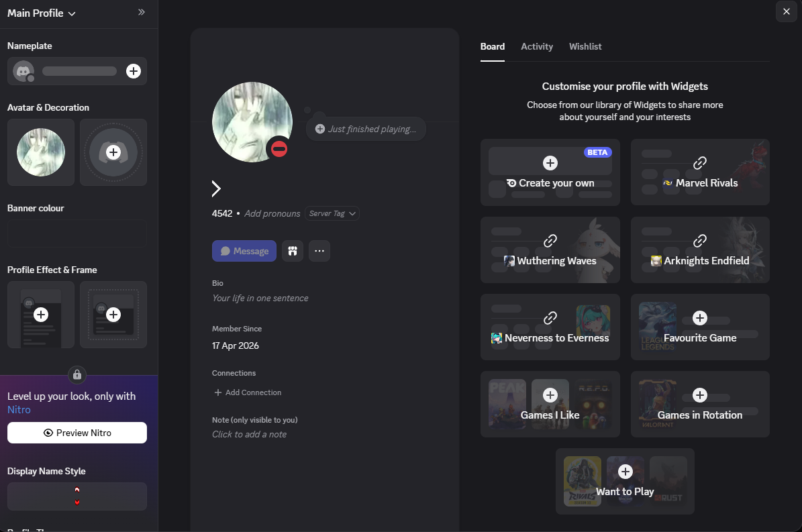Add a profile frame
This screenshot has height=532, width=802.
(x=113, y=314)
